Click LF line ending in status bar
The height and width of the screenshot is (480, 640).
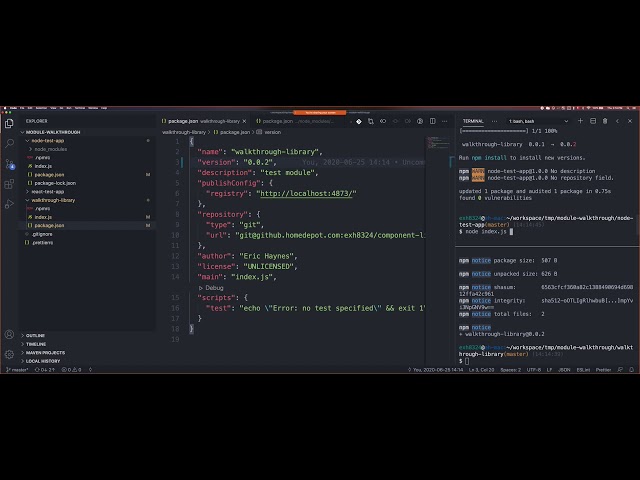coord(549,370)
